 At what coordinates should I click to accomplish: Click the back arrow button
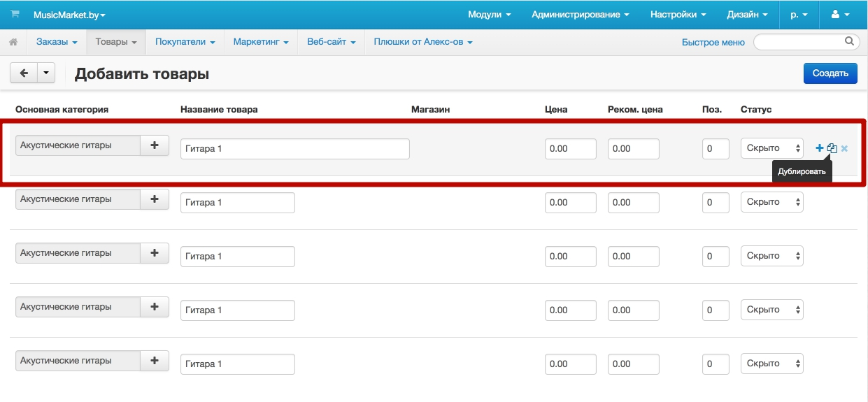(x=24, y=73)
